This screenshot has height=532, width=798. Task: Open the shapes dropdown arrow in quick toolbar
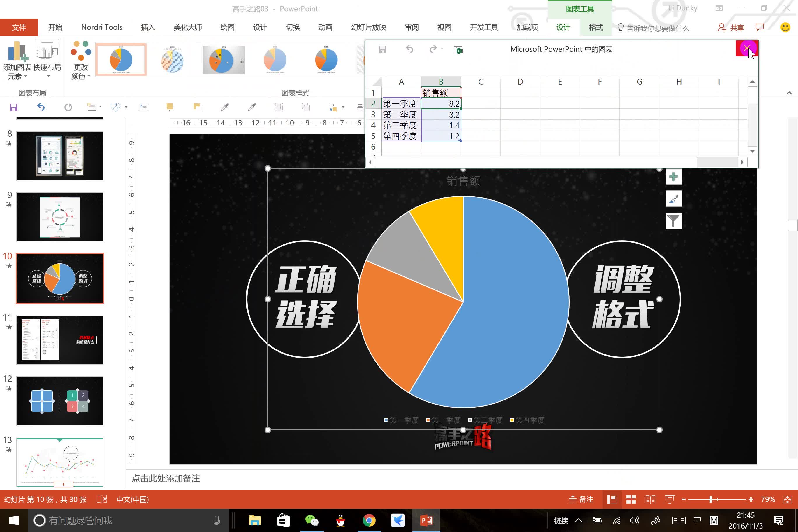pyautogui.click(x=126, y=107)
